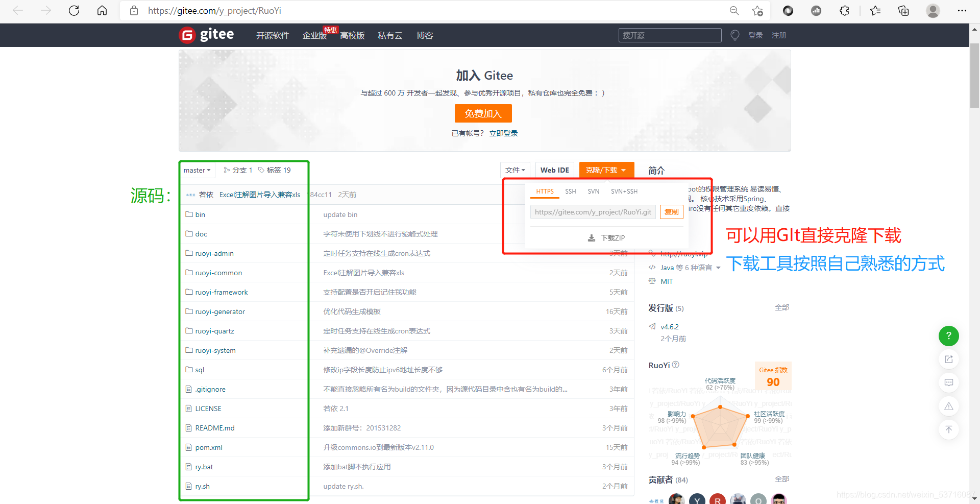Screen dimensions: 980x504
Task: Click the 下载ZIP download icon
Action: pos(592,238)
